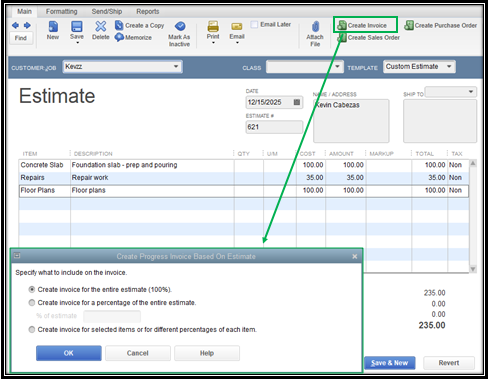Expand the Save button dropdown arrow
Screen dimensions: 489x381
pos(77,43)
